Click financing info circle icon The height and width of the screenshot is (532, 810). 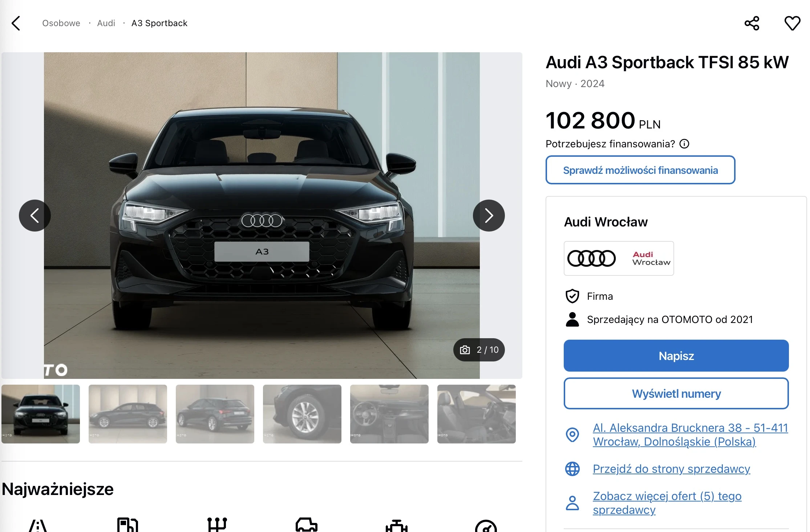[x=684, y=144]
